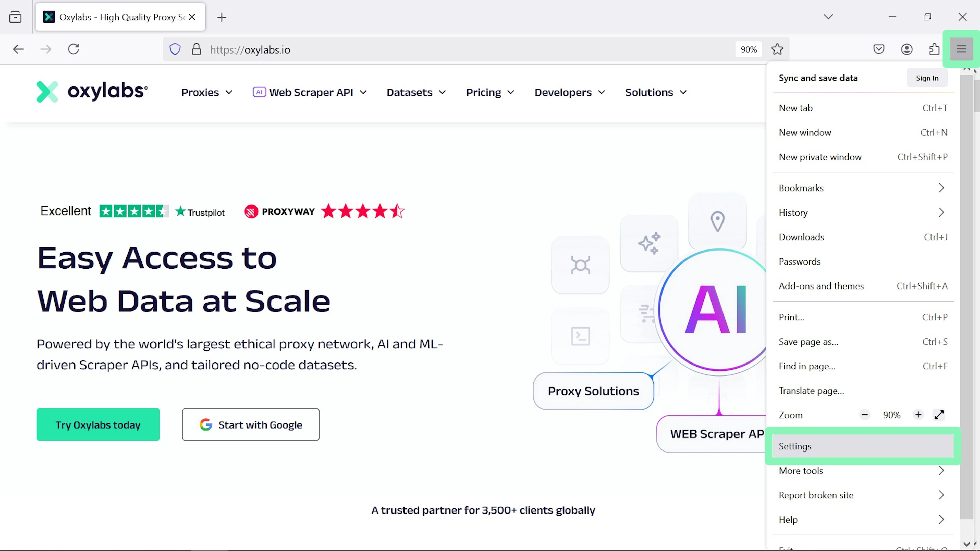Image resolution: width=980 pixels, height=551 pixels.
Task: Go back to the previous page
Action: coord(18,49)
